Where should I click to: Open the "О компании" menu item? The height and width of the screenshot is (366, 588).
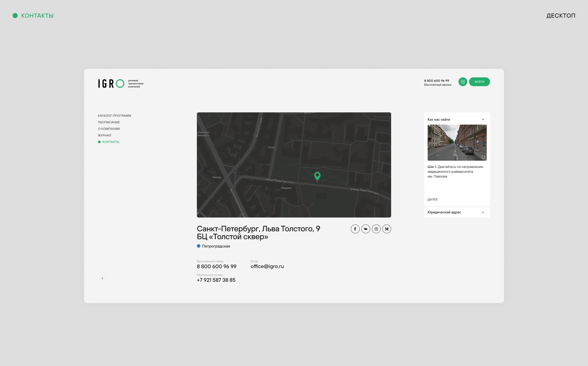[109, 129]
